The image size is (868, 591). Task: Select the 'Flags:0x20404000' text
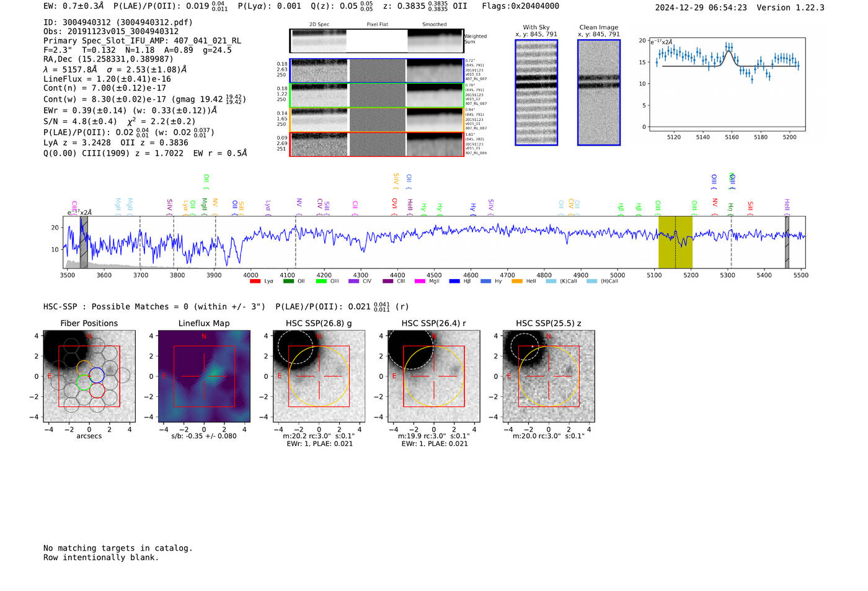tap(521, 6)
